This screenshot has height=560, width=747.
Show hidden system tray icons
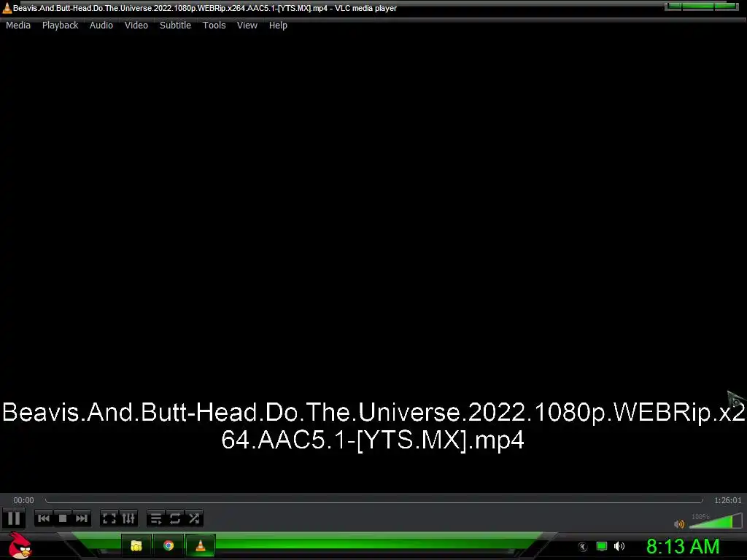pos(582,547)
